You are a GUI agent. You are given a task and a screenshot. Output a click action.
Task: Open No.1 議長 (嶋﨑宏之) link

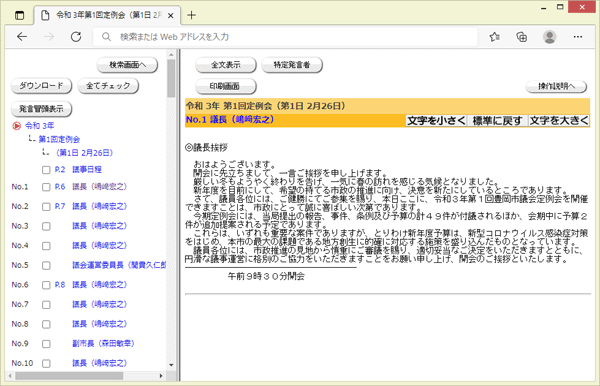[99, 187]
